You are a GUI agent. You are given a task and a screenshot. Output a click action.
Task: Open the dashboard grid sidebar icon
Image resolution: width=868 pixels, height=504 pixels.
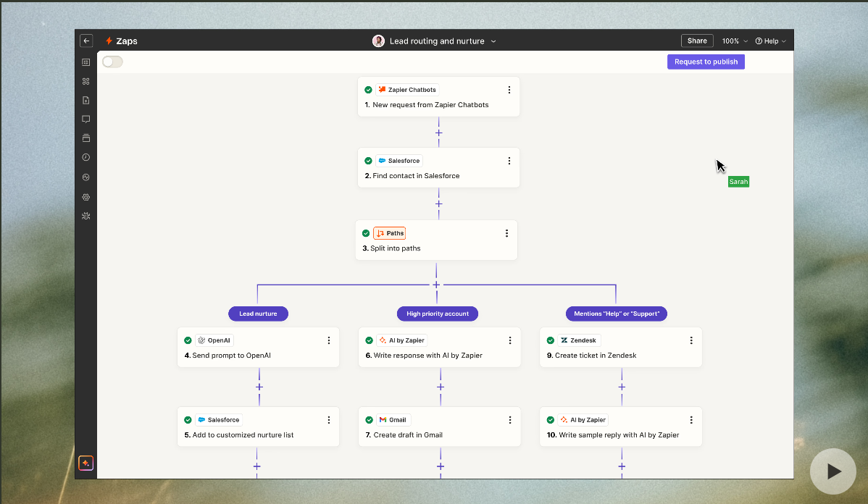85,62
